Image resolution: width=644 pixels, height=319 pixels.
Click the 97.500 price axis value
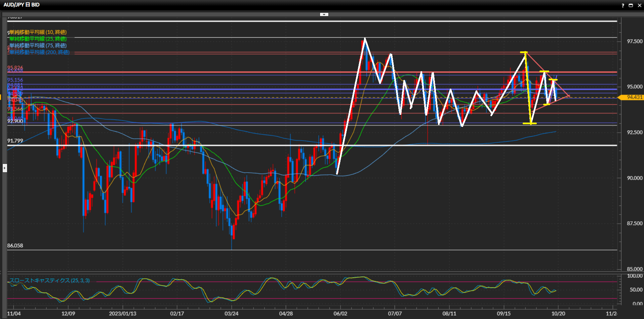[634, 41]
